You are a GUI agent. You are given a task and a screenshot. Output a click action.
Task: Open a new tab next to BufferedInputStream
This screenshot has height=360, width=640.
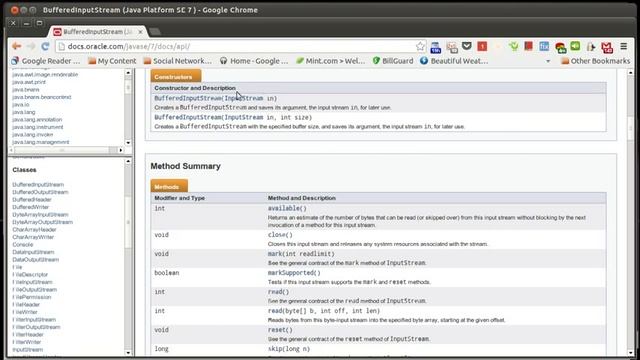pos(155,32)
